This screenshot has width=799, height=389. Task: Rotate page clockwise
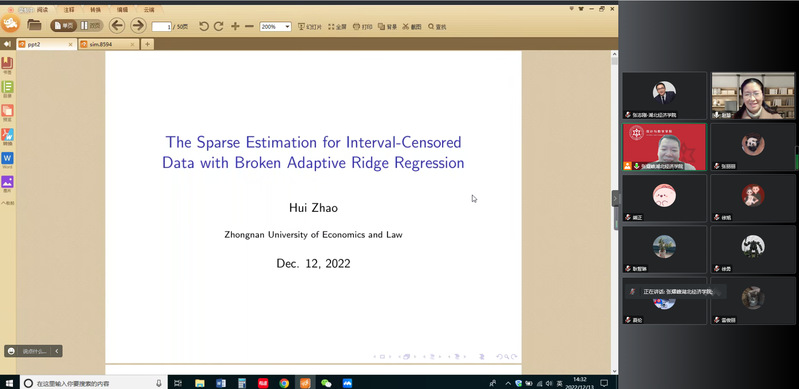click(x=219, y=26)
